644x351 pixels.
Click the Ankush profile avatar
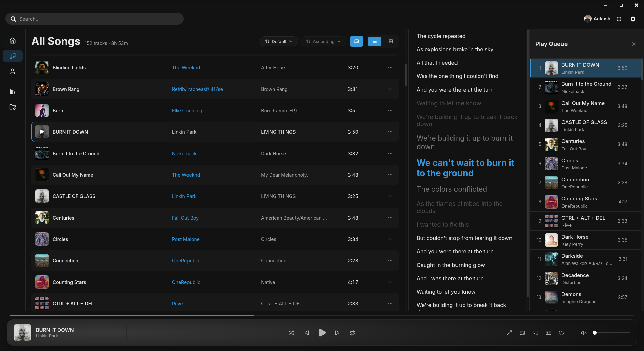tap(587, 19)
